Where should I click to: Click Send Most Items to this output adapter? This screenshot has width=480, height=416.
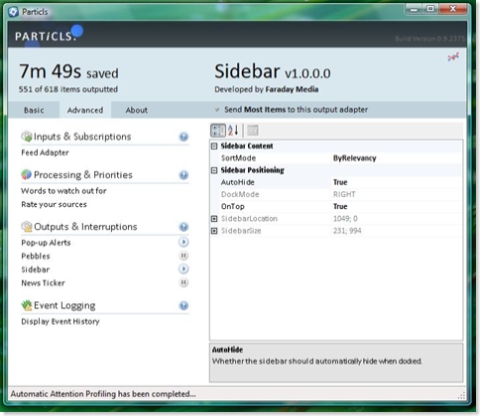pyautogui.click(x=296, y=110)
